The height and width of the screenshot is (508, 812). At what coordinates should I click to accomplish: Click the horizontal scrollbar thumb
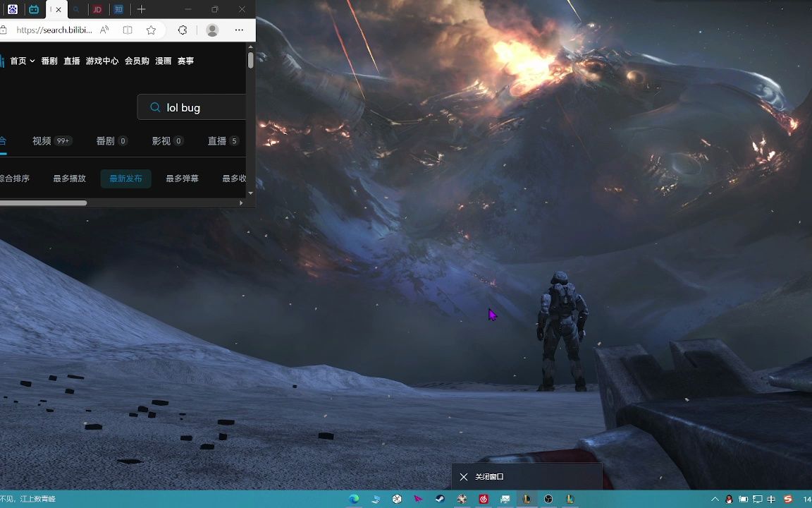[x=44, y=202]
